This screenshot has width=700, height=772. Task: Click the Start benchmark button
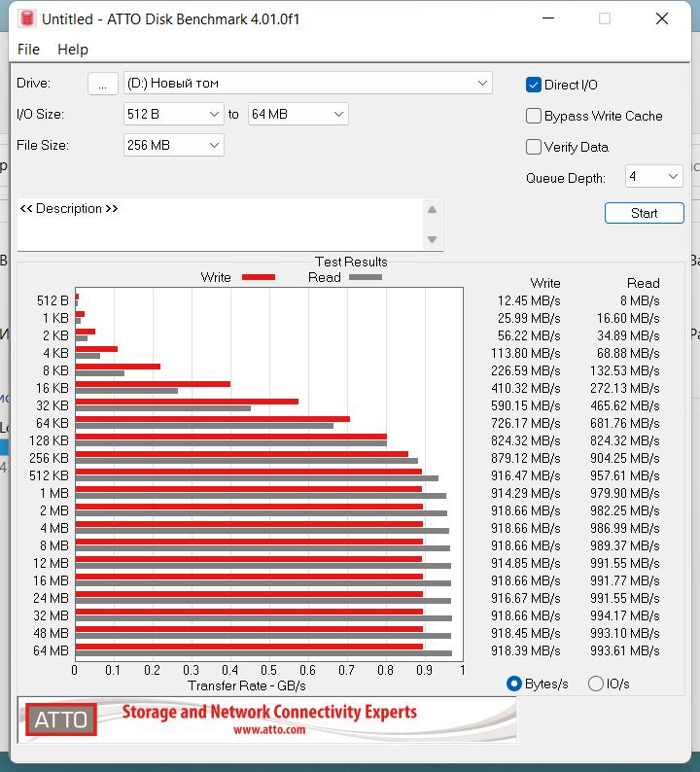coord(644,213)
